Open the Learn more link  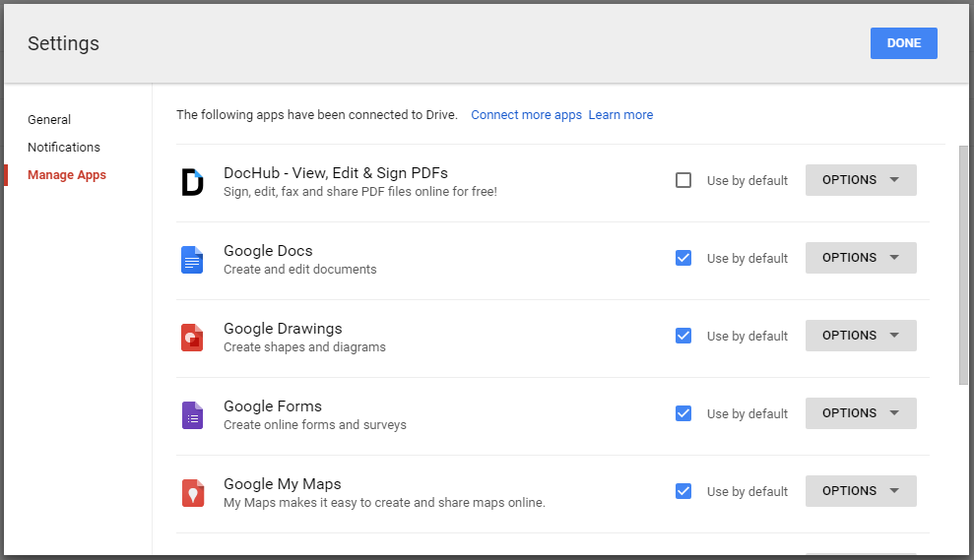620,115
